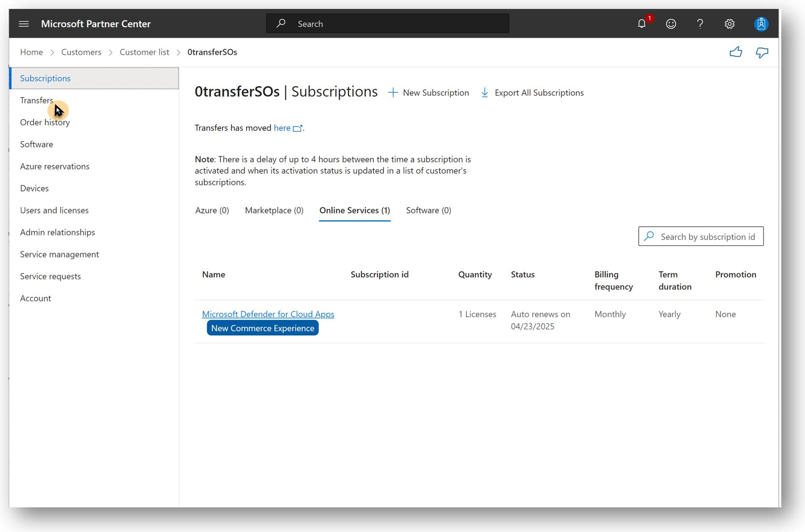This screenshot has width=805, height=532.
Task: Open the hamburger navigation menu
Action: pyautogui.click(x=24, y=24)
